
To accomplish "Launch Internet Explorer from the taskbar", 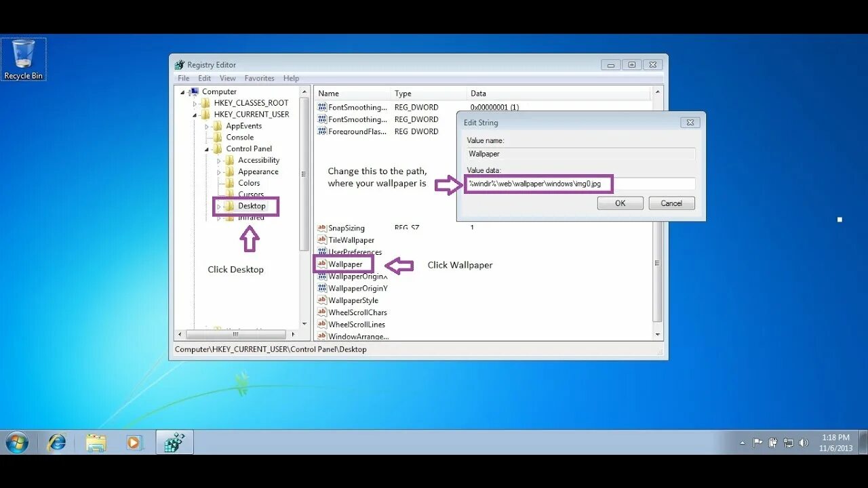I will 57,443.
